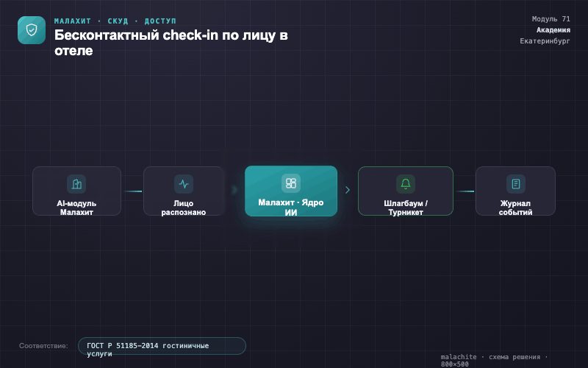Select the Шлагбаум / Турникет card label
The width and height of the screenshot is (588, 368).
[406, 208]
